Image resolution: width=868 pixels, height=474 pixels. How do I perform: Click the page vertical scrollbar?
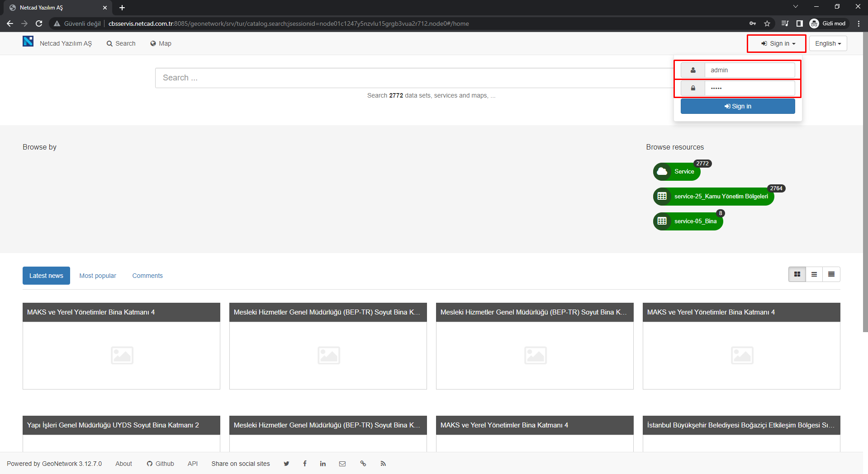point(865,182)
